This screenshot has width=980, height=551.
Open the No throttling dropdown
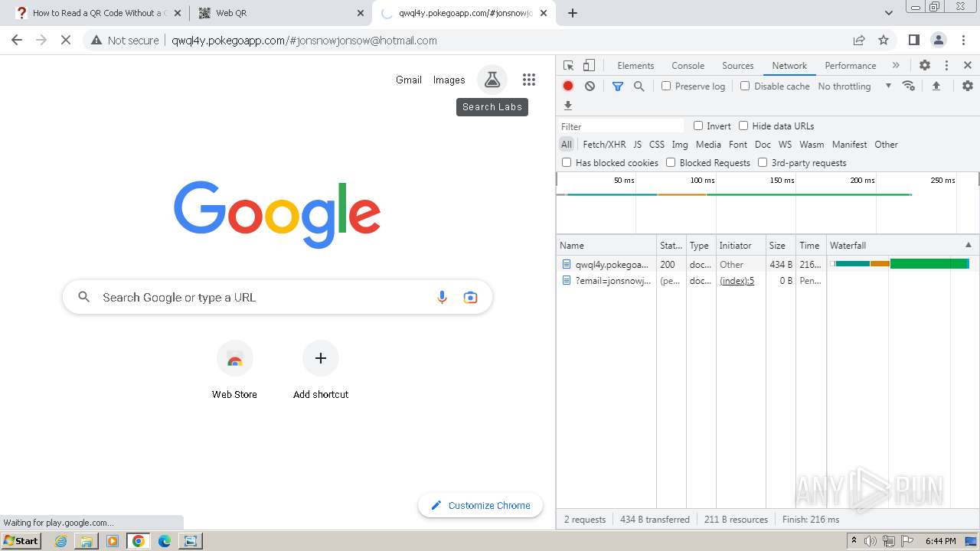pos(854,86)
